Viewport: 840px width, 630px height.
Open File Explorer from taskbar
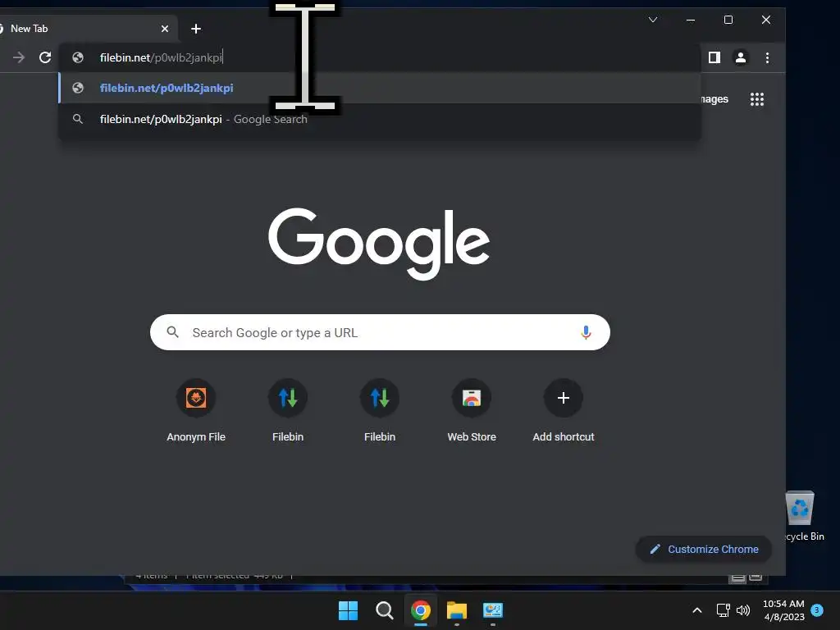[x=457, y=610]
